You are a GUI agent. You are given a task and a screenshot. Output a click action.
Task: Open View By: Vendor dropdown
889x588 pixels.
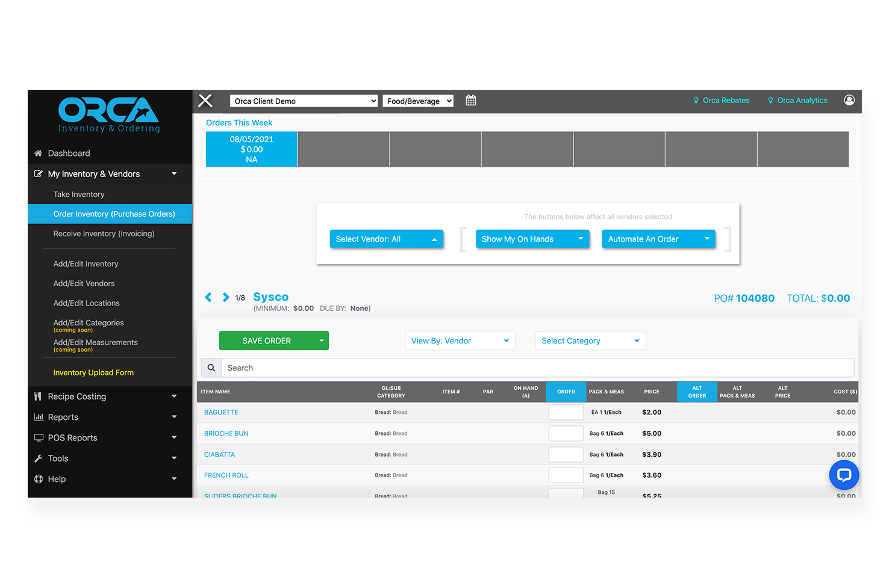tap(460, 341)
